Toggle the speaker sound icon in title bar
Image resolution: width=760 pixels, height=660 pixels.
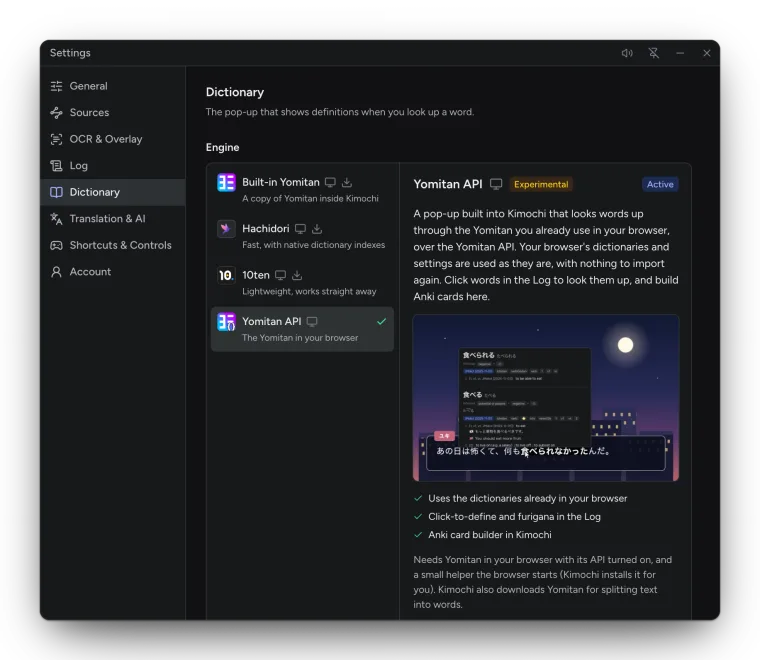point(627,53)
